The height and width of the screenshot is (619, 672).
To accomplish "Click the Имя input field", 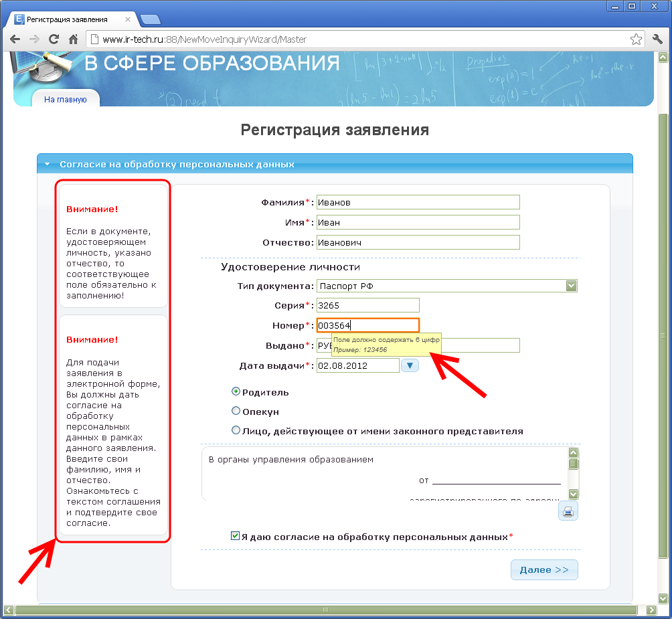I will tap(418, 222).
